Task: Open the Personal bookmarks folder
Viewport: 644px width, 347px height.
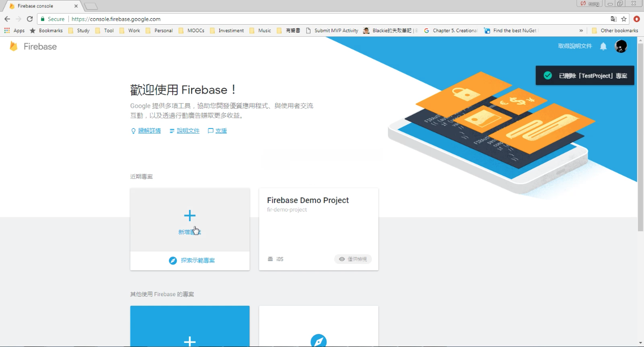Action: click(x=159, y=31)
